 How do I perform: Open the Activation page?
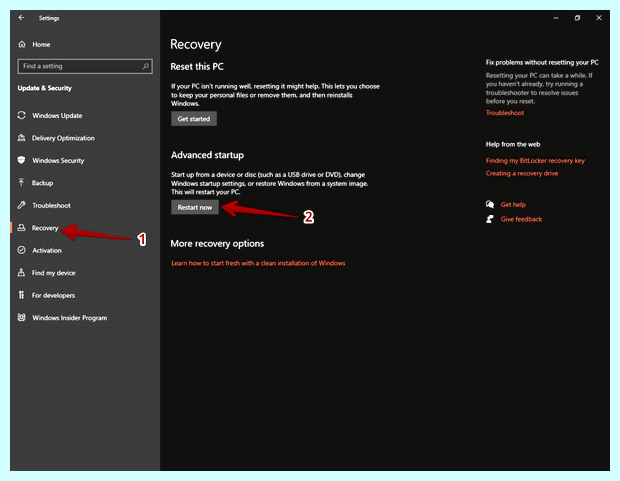pos(47,250)
